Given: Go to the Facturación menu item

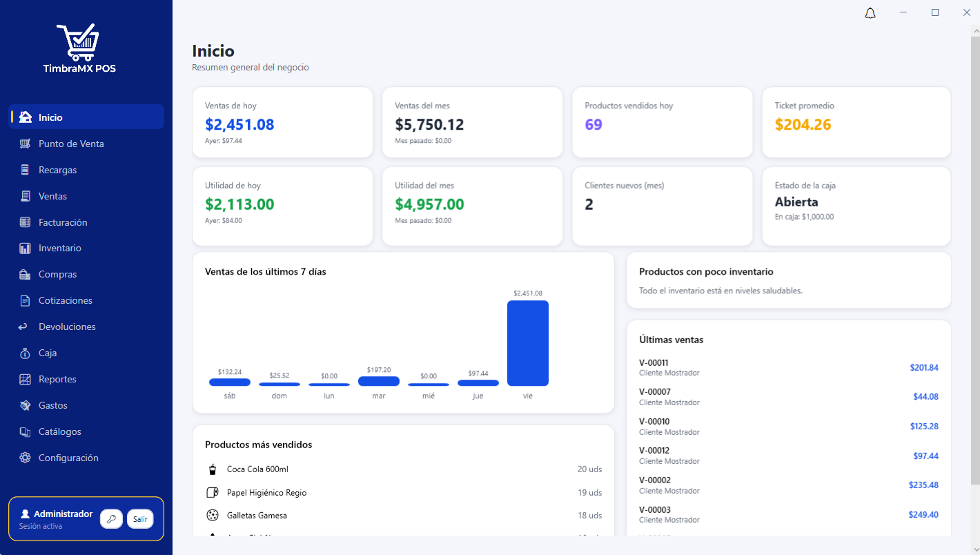Looking at the screenshot, I should 86,222.
